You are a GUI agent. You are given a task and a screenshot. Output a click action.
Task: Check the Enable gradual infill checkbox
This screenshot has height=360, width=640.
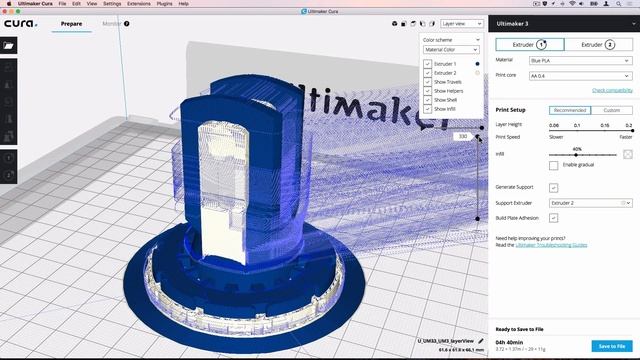[x=553, y=165]
